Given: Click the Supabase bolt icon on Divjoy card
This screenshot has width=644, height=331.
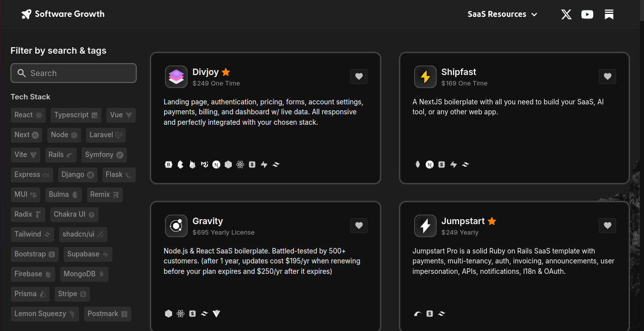Looking at the screenshot, I should pyautogui.click(x=264, y=165).
